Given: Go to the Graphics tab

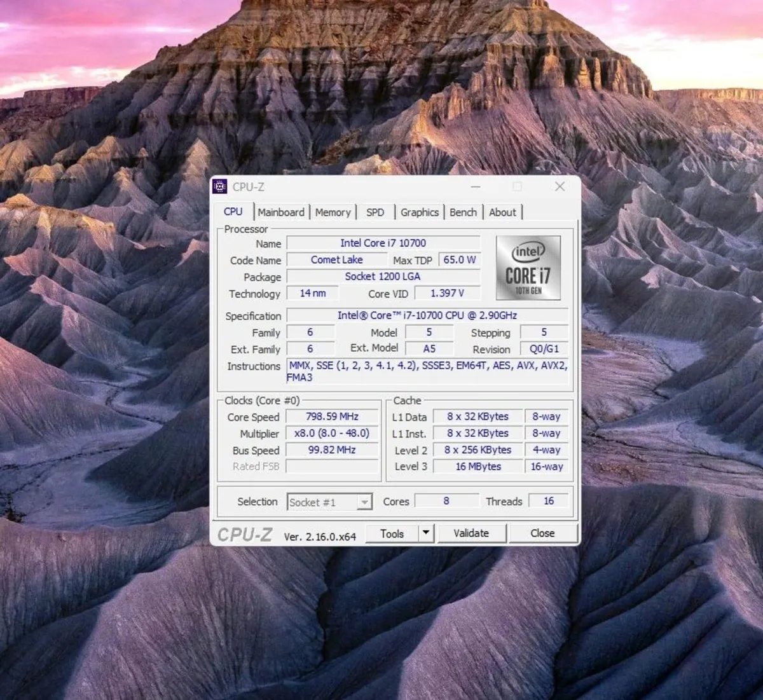Looking at the screenshot, I should (420, 212).
